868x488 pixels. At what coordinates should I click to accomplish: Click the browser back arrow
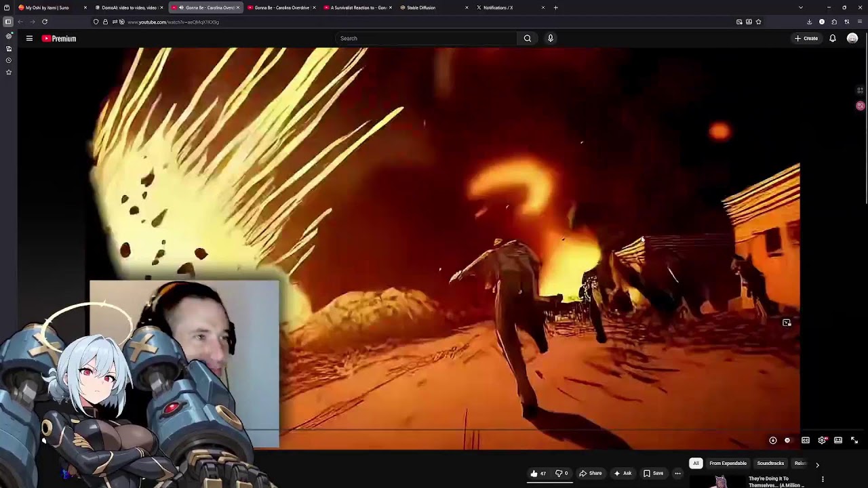click(20, 22)
